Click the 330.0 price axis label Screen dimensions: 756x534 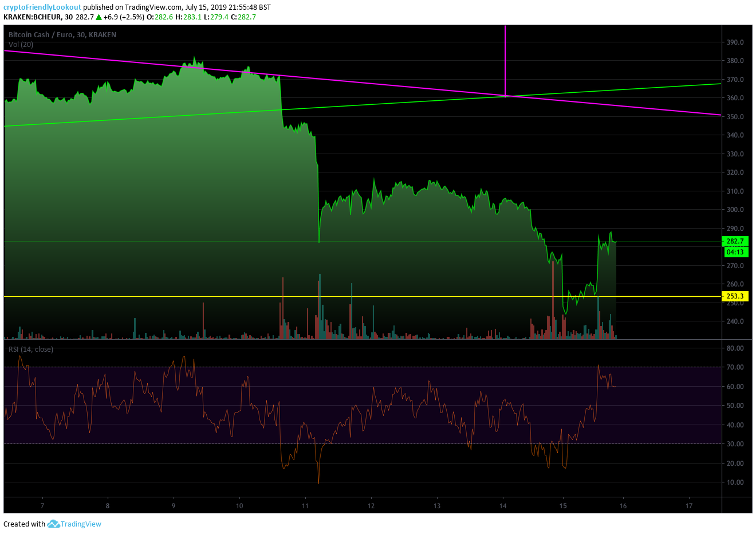[x=735, y=154]
